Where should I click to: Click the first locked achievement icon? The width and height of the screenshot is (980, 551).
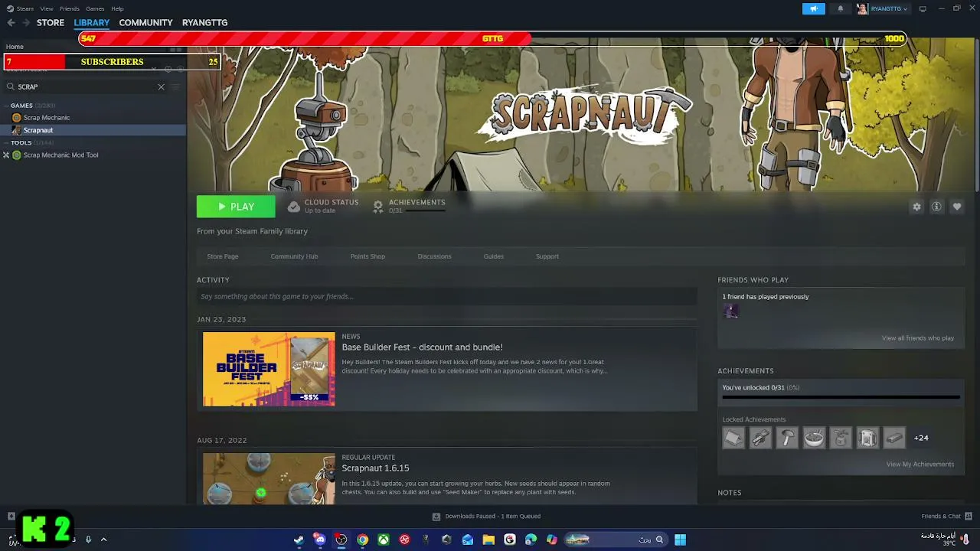pos(733,438)
